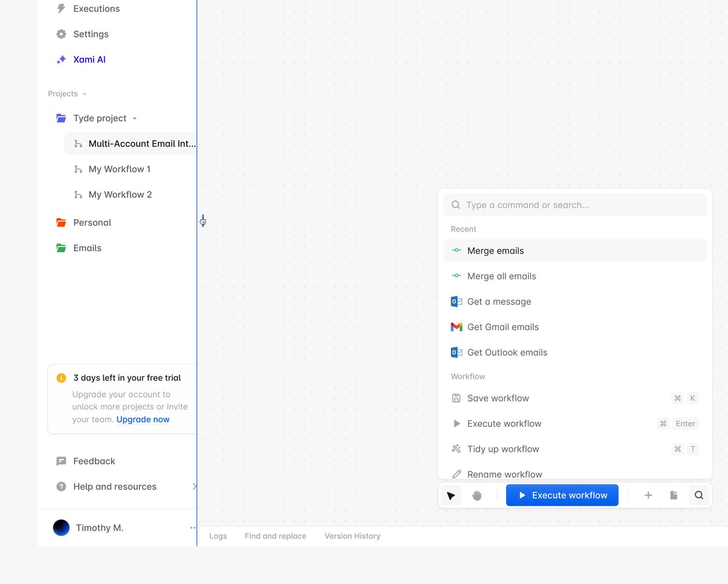Image resolution: width=728 pixels, height=584 pixels.
Task: Select the pointer selection tool
Action: pyautogui.click(x=450, y=495)
